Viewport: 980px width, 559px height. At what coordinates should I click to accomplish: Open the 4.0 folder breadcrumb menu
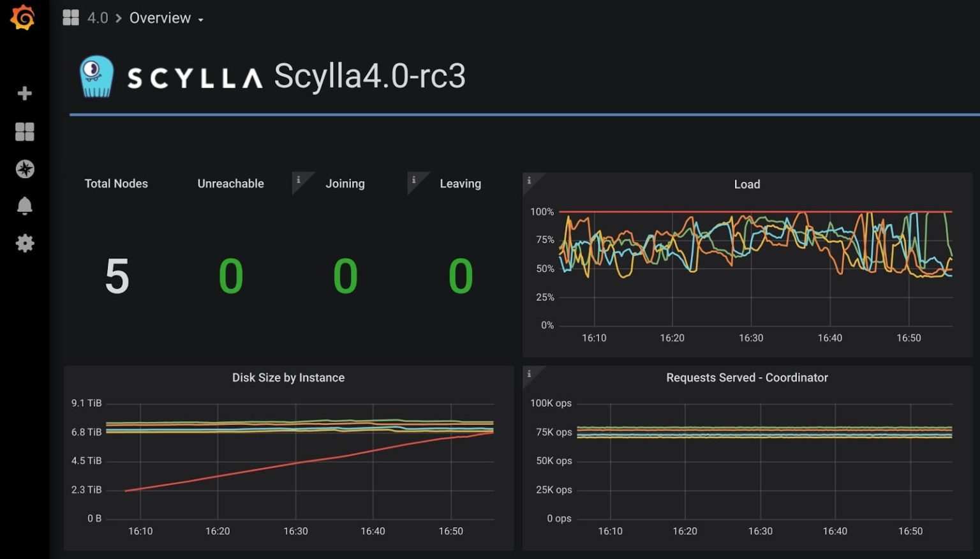[97, 18]
